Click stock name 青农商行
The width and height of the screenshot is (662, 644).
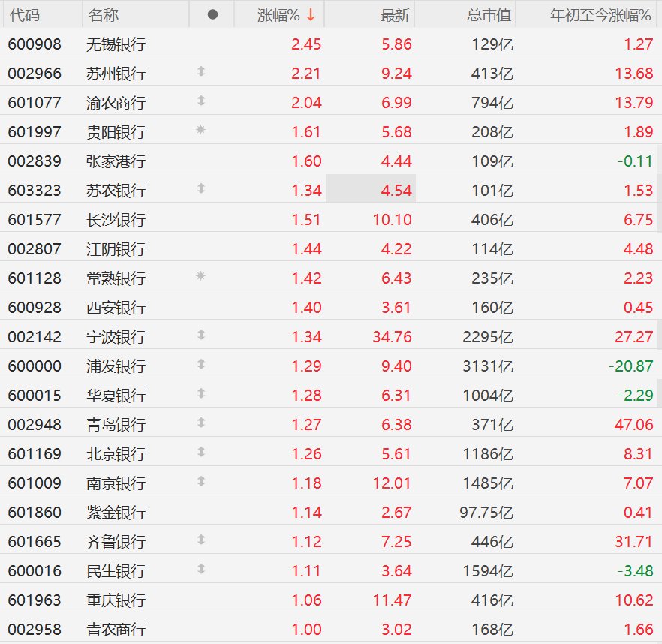coord(116,629)
